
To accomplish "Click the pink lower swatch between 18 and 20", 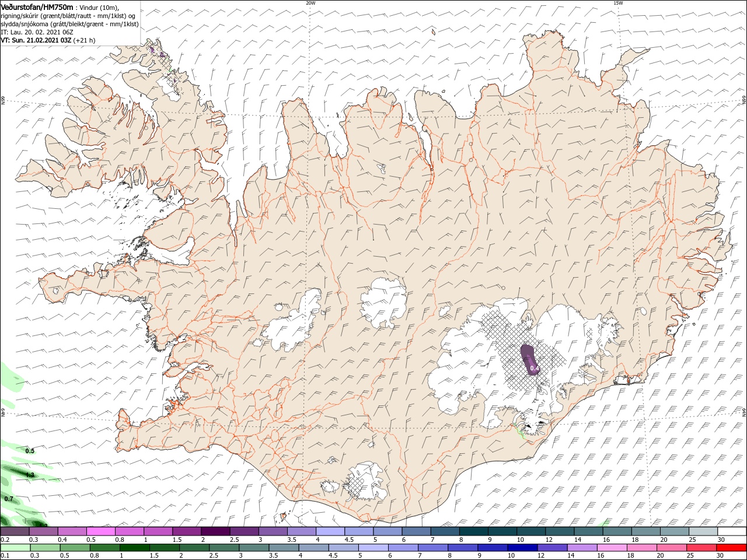I will (x=641, y=548).
